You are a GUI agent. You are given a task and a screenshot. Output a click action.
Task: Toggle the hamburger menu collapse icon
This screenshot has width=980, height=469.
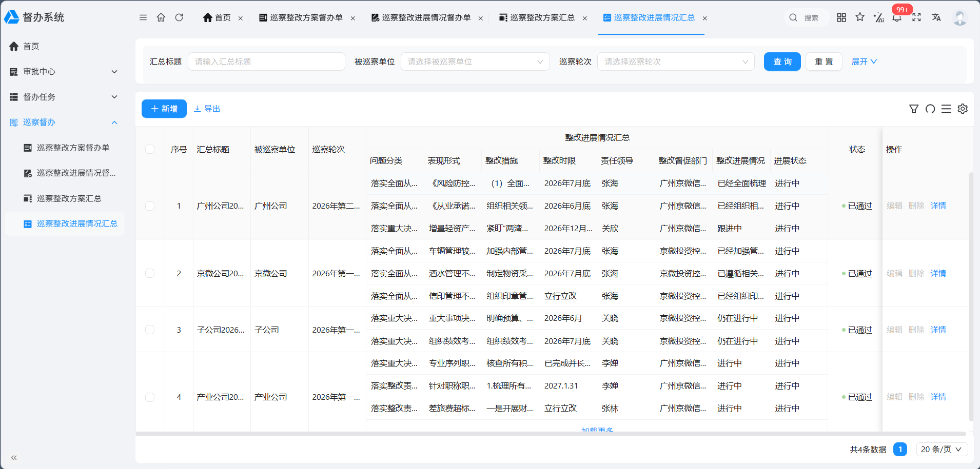(x=143, y=17)
